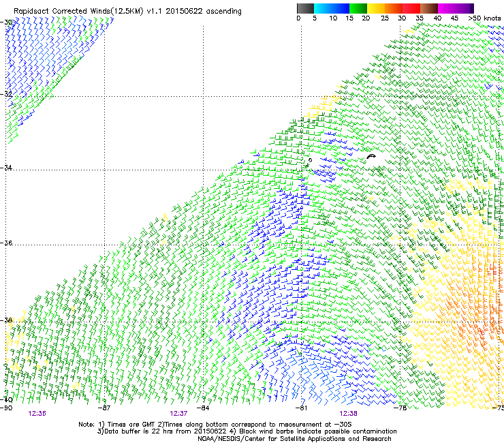Screen dimensions: 504x443
Task: Click the -87 longitude axis label
Action: coord(104,408)
